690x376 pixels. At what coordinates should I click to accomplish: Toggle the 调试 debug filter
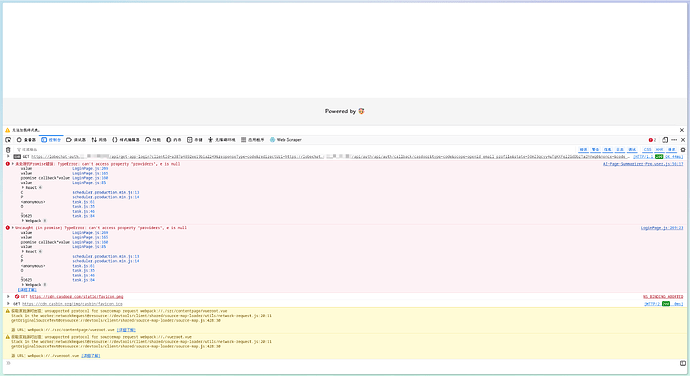(632, 150)
